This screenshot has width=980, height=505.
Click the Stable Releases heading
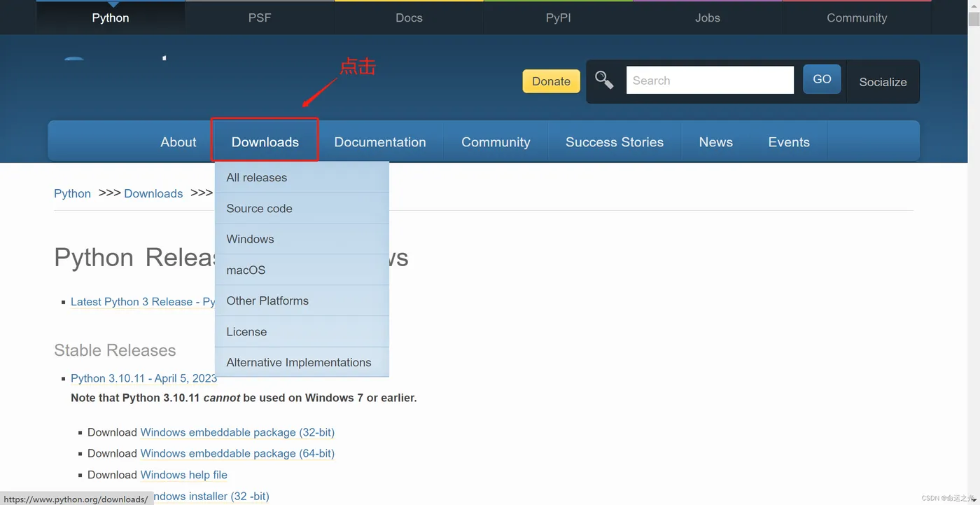[115, 350]
